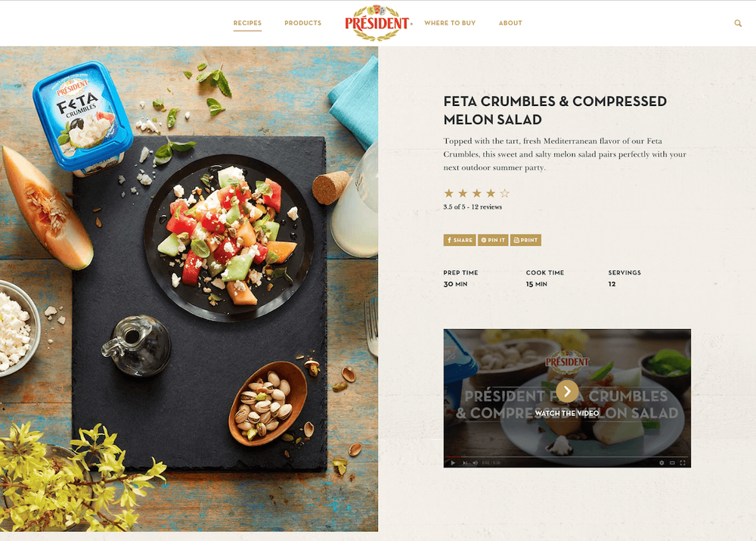Play the video using the play icon
Screen dimensions: 756x541
point(453,463)
